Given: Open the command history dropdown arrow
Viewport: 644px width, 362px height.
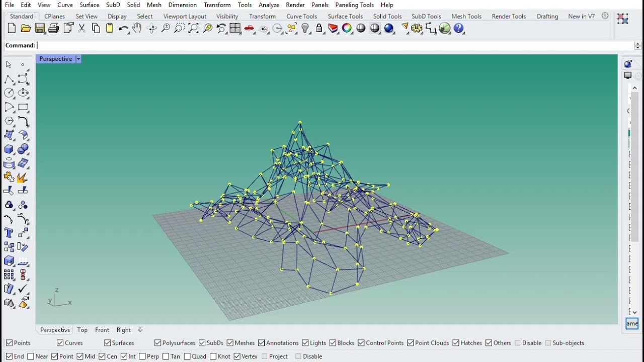Looking at the screenshot, I should tap(637, 45).
